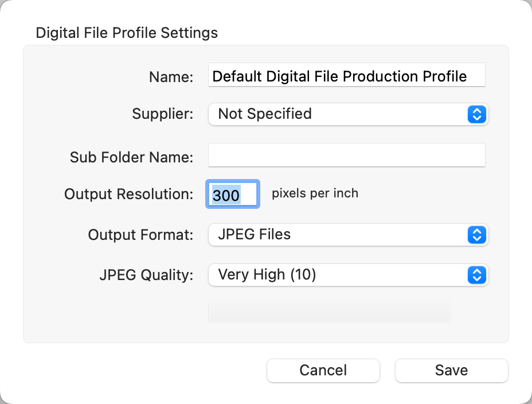Screen dimensions: 532x404
Task: Save the digital file profile
Action: click(451, 370)
